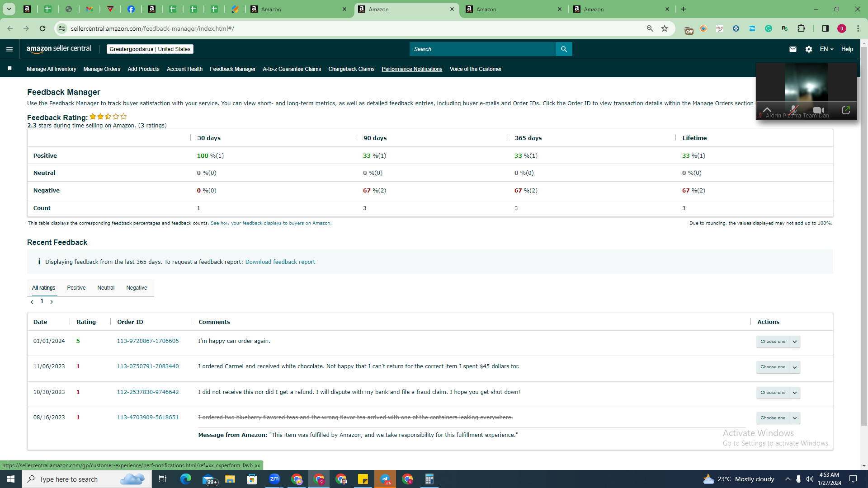The width and height of the screenshot is (868, 488).
Task: Open the Greatergoodsrus United States account switcher
Action: (x=150, y=49)
